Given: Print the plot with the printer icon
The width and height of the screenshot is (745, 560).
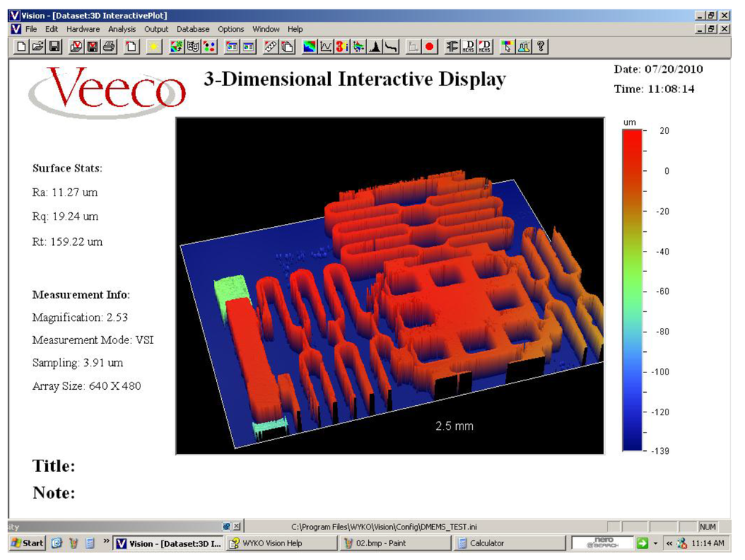Looking at the screenshot, I should pos(108,47).
